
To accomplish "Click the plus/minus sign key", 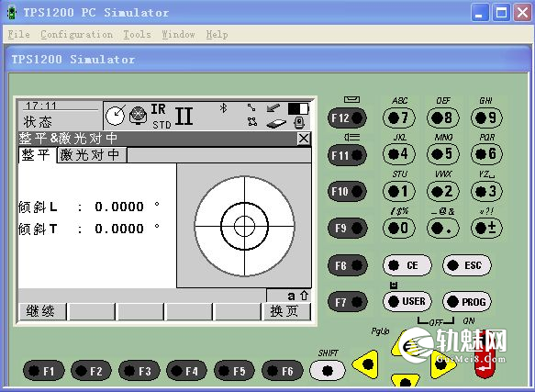I will [486, 228].
